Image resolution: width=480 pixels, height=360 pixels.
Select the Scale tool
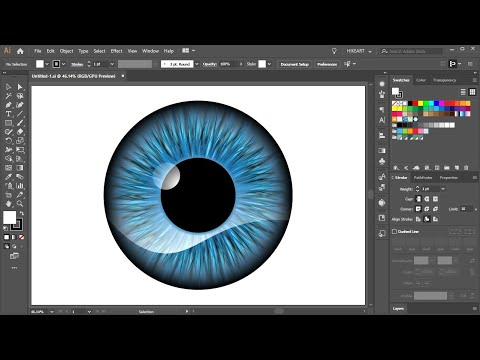pyautogui.click(x=20, y=141)
